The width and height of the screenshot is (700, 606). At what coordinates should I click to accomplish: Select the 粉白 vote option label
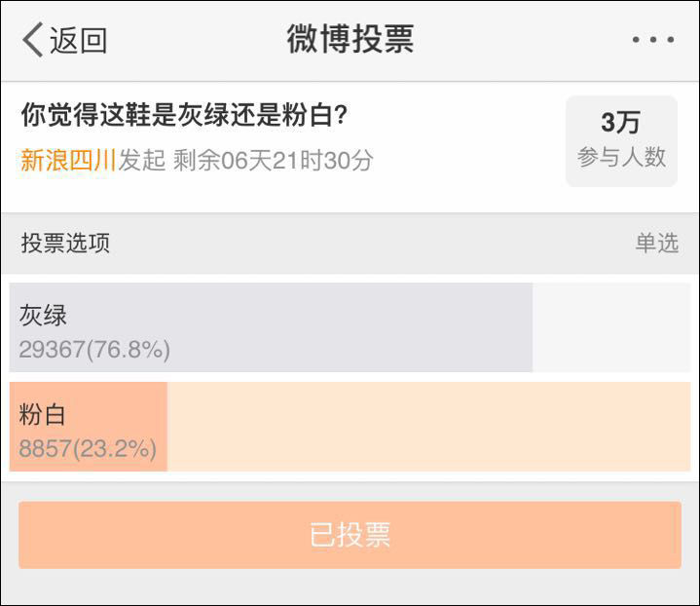(43, 414)
